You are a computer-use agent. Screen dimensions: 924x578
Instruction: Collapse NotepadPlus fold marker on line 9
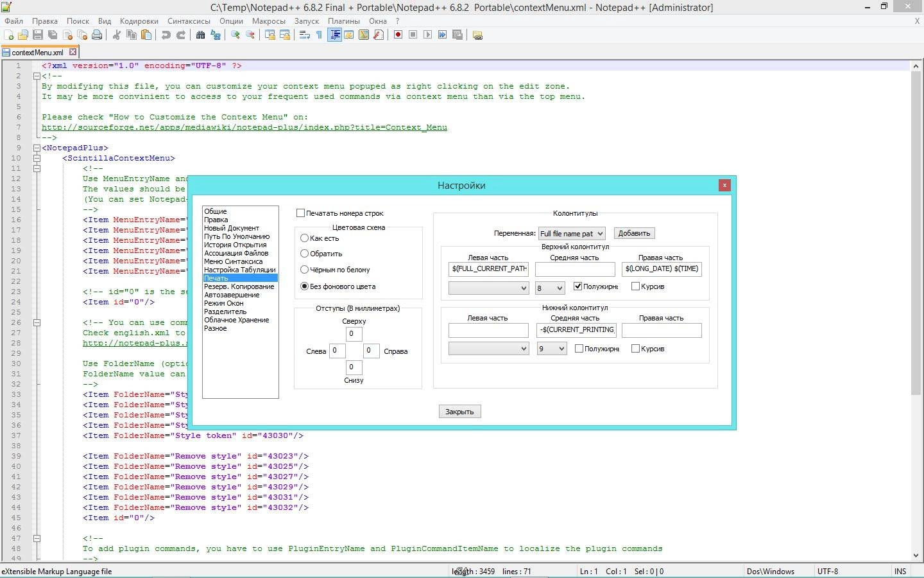(x=37, y=148)
